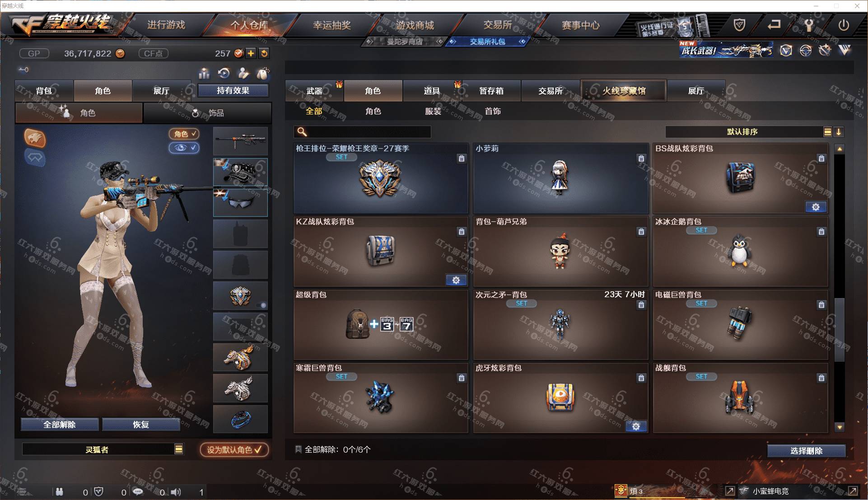This screenshot has width=868, height=500.
Task: Switch to the 武器 tab
Action: [315, 91]
